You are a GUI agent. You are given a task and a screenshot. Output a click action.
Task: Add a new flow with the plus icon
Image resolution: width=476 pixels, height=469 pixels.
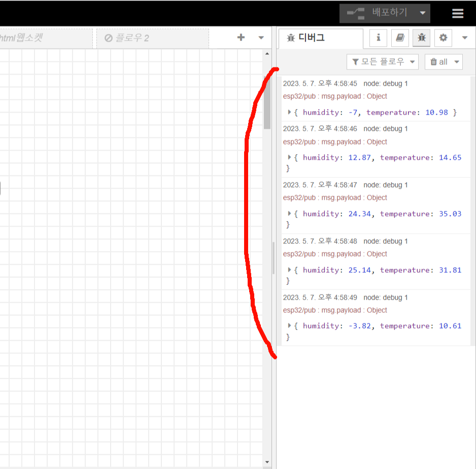click(x=241, y=38)
